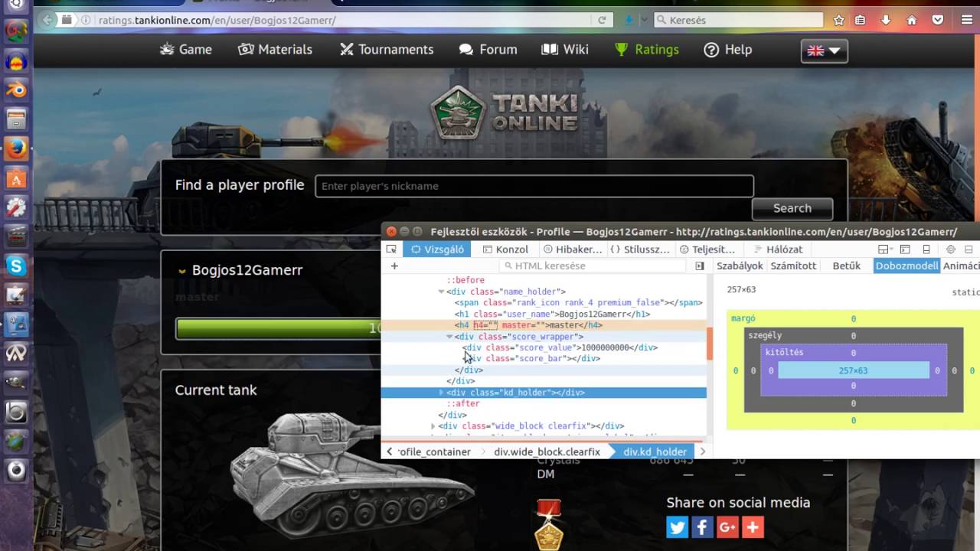Switch to the Hálózat network tab
Screen dimensions: 980x551
pyautogui.click(x=778, y=249)
